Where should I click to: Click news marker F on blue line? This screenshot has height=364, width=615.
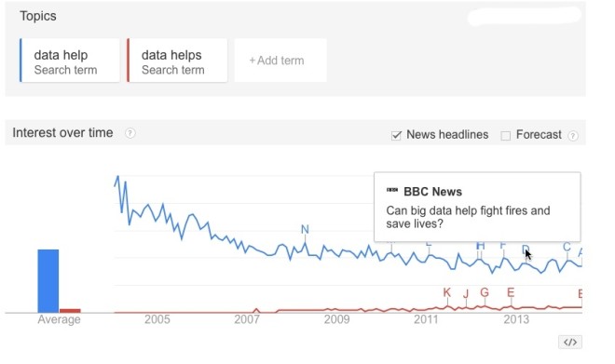click(503, 245)
